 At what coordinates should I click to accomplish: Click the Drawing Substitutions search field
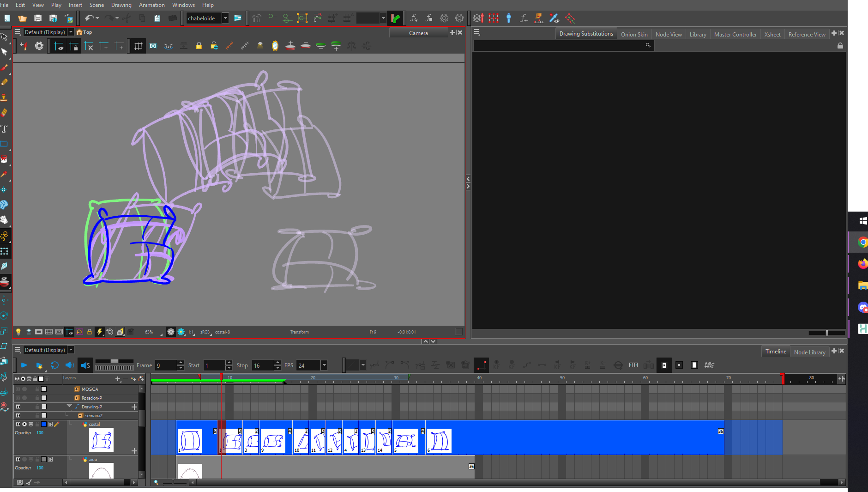pyautogui.click(x=563, y=45)
